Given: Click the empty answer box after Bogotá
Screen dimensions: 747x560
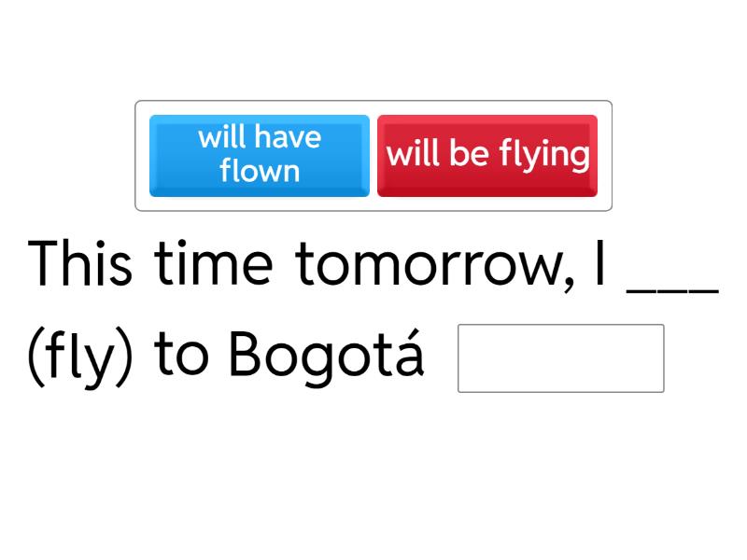Looking at the screenshot, I should pyautogui.click(x=560, y=358).
